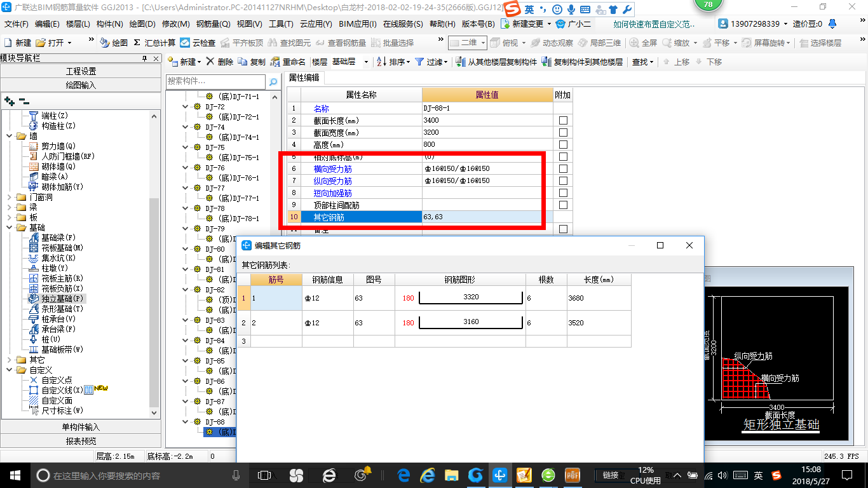Expand the 其它 folder
This screenshot has width=868, height=488.
pyautogui.click(x=9, y=360)
